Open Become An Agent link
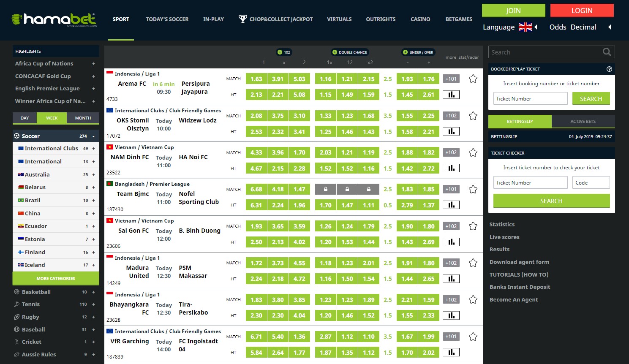Screen dimensions: 629x364 514,299
